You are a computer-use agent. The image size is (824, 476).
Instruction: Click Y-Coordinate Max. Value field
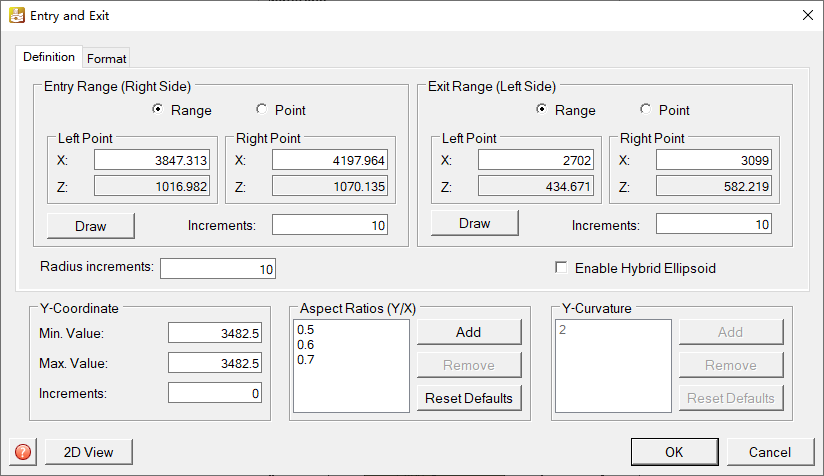215,363
